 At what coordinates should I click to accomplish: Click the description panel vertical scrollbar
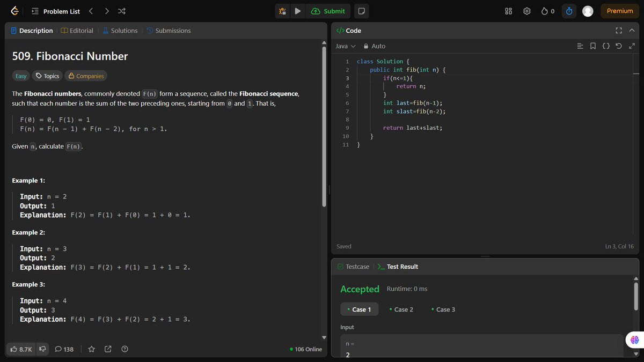pyautogui.click(x=324, y=127)
